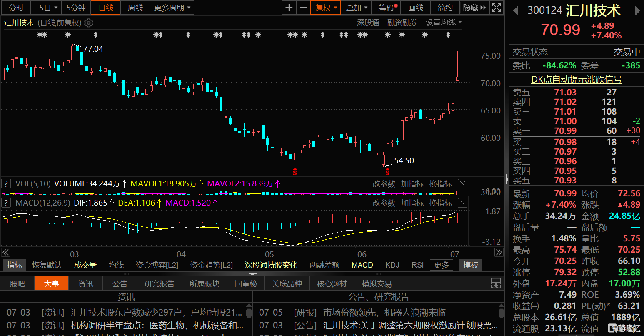Enable 资金趋势[L2] indicator
The width and height of the screenshot is (644, 336).
pos(212,265)
